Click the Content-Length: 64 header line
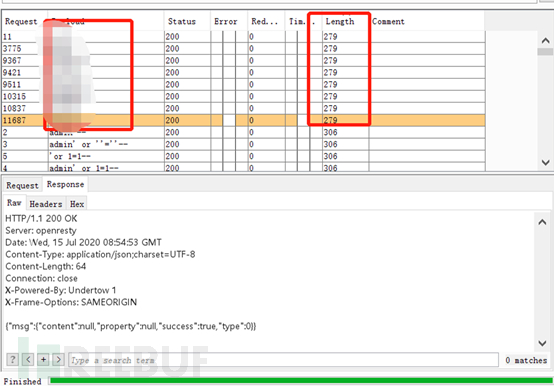554x386 pixels. pyautogui.click(x=46, y=266)
